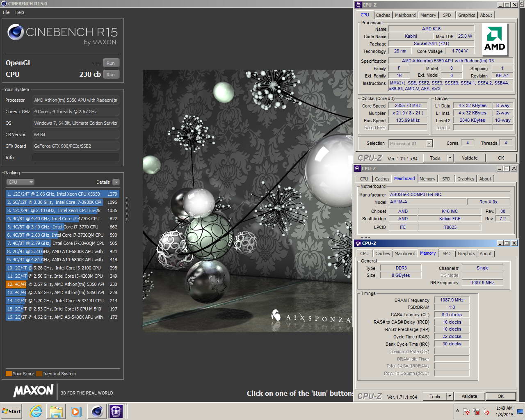Click the DRAM Frequency value 1087.9 MHz

coord(452,300)
